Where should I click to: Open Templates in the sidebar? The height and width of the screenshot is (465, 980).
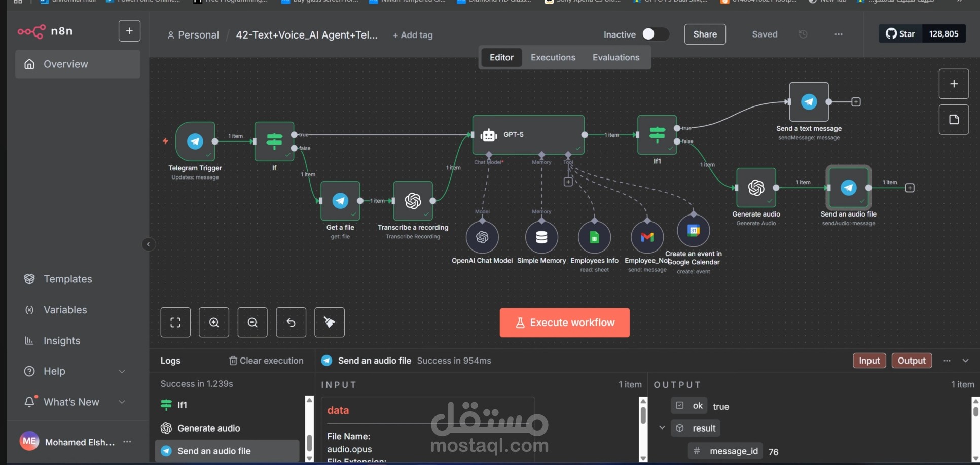coord(67,279)
